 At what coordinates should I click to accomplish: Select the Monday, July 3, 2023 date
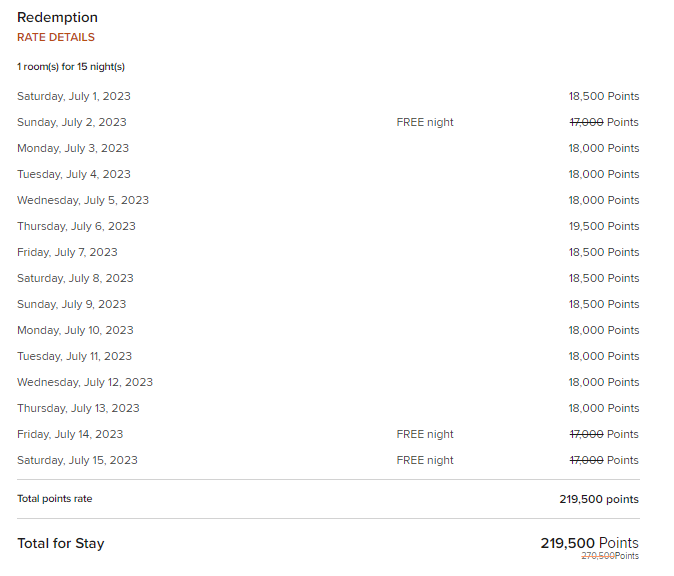73,148
